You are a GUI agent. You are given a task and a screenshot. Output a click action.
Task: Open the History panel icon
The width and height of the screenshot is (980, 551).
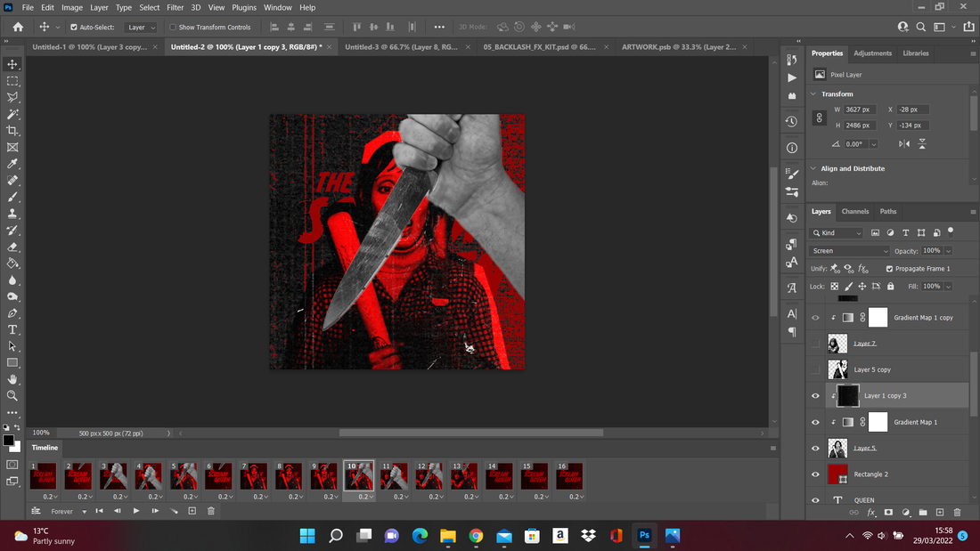click(x=792, y=121)
